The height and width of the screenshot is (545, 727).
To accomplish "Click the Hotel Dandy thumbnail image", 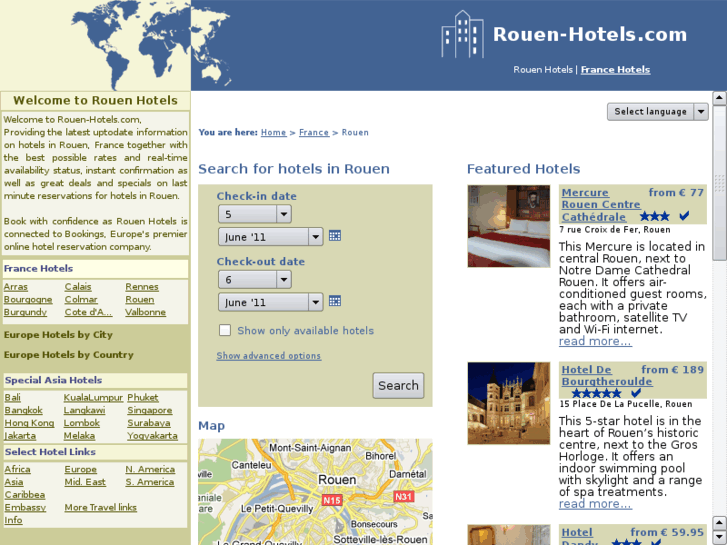I will [x=509, y=535].
